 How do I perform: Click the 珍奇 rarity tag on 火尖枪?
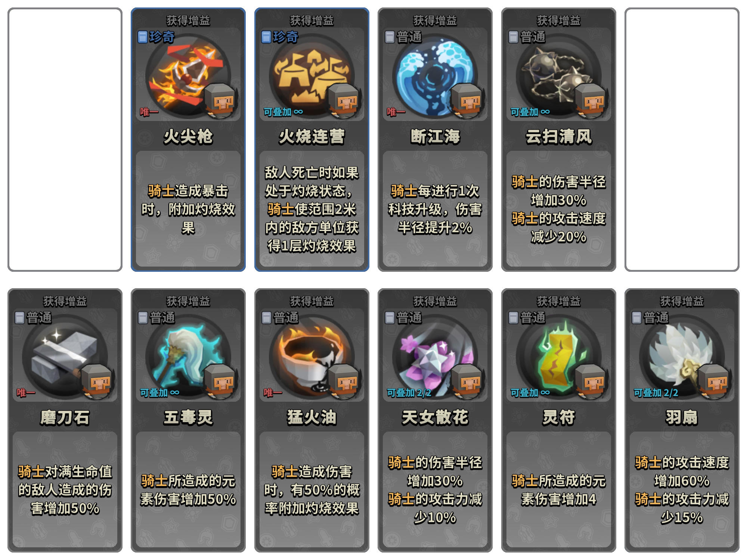156,37
